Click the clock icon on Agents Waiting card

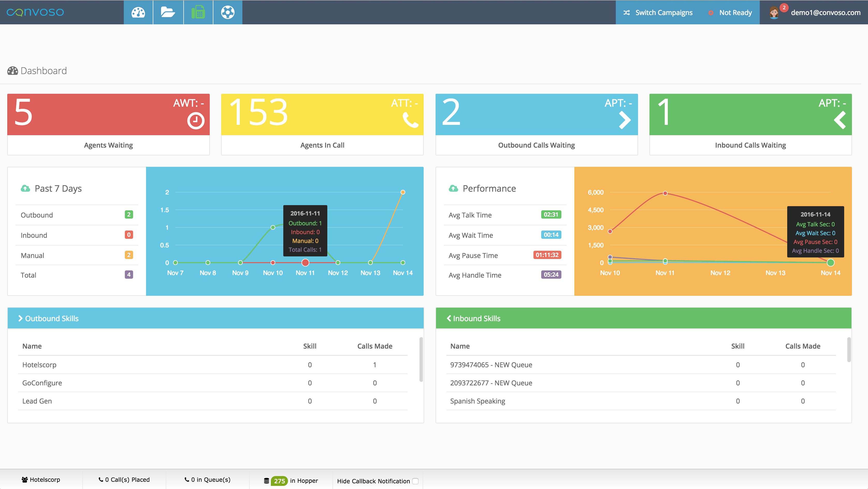pyautogui.click(x=196, y=121)
